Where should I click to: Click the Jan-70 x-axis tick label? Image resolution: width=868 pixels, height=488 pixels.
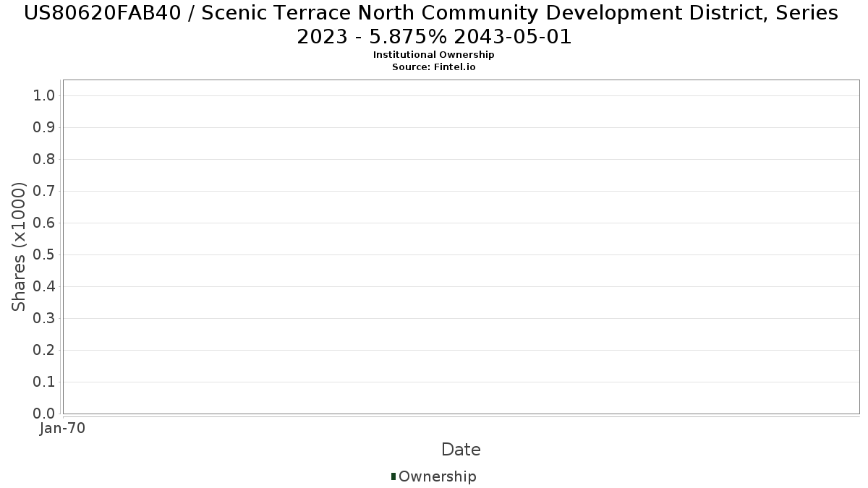point(63,428)
